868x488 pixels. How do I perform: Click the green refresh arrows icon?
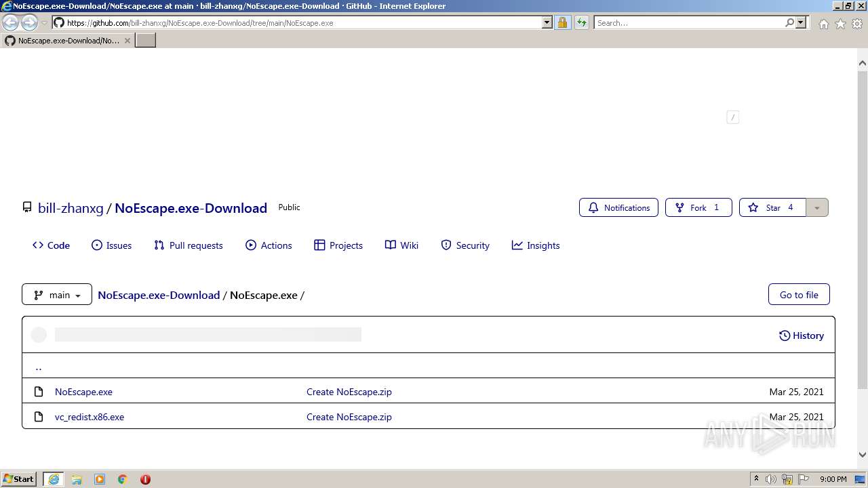pos(581,22)
